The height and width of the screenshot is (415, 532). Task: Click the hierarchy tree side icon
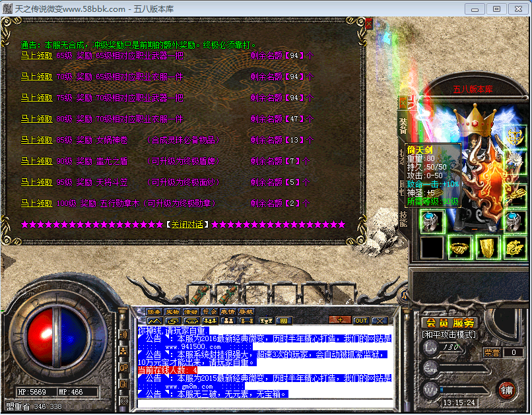click(123, 351)
